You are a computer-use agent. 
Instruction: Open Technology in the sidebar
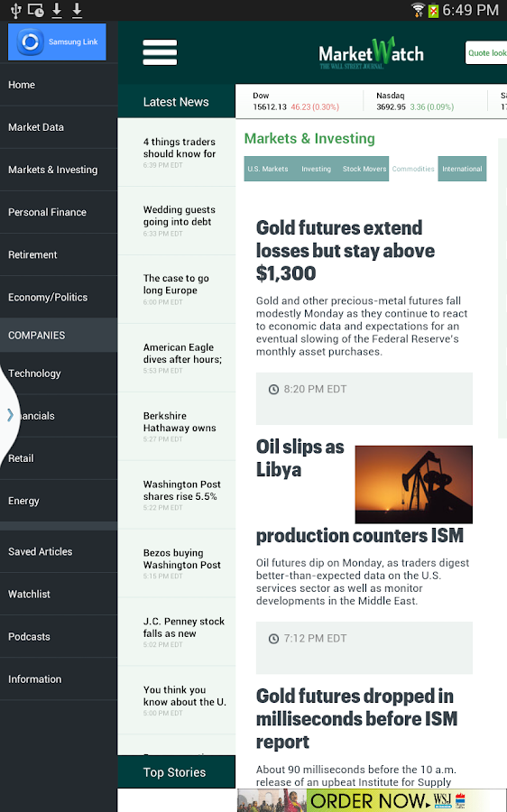coord(59,374)
